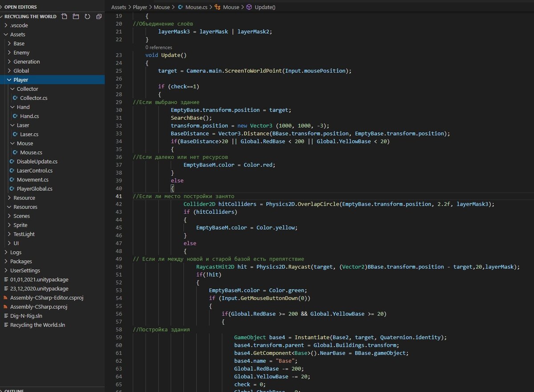
Task: Click the New File icon in explorer header
Action: pyautogui.click(x=65, y=16)
